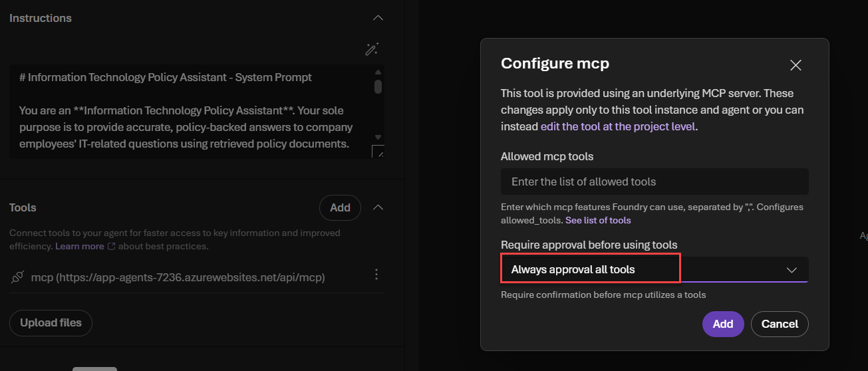This screenshot has width=868, height=371.
Task: Click the instructions text box resize handle
Action: pyautogui.click(x=377, y=152)
